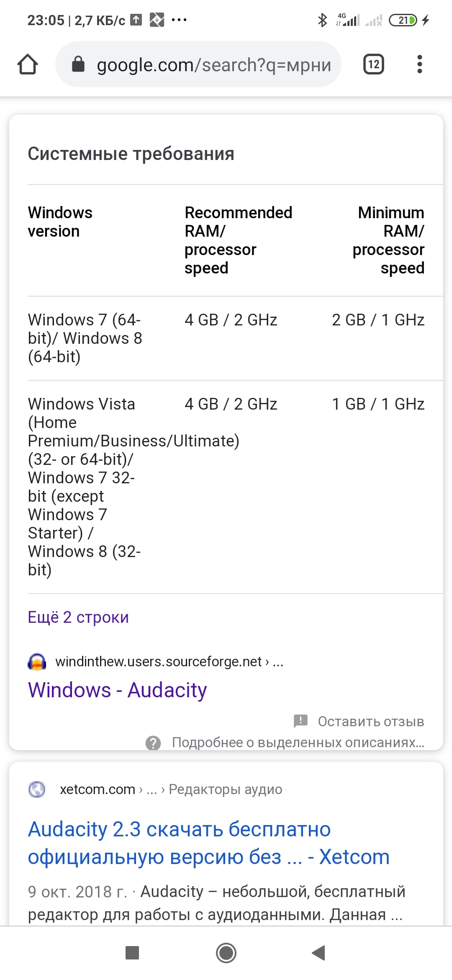Tap the google.com address bar URL

(213, 65)
